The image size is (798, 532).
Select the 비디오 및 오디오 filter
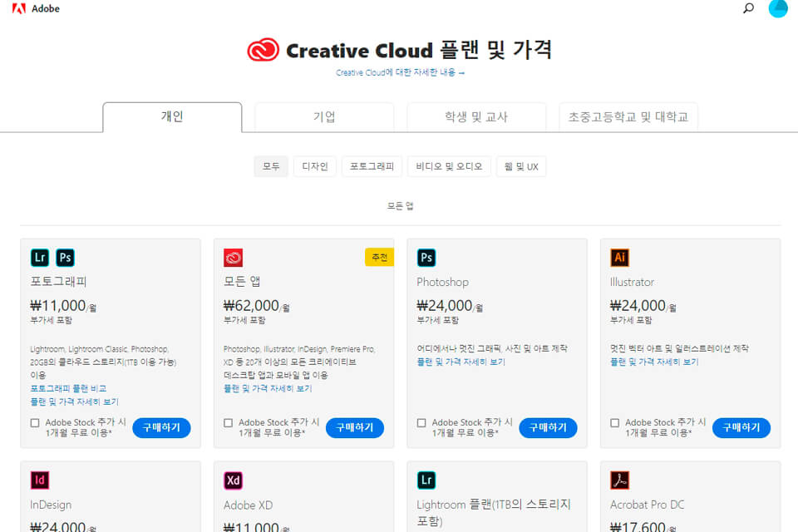pyautogui.click(x=448, y=166)
